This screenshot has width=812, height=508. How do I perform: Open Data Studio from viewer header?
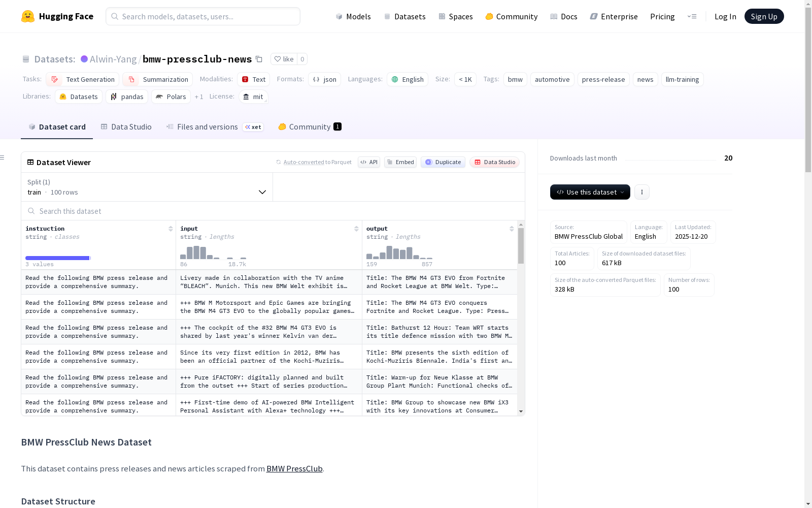click(x=494, y=162)
